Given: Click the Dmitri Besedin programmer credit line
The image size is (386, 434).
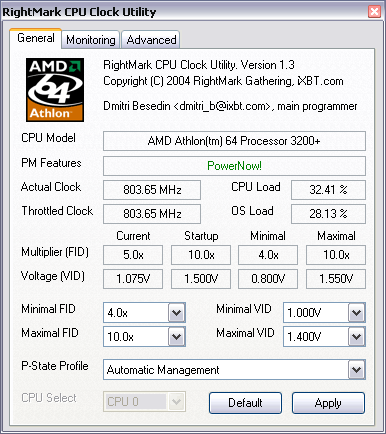Looking at the screenshot, I should coord(230,106).
